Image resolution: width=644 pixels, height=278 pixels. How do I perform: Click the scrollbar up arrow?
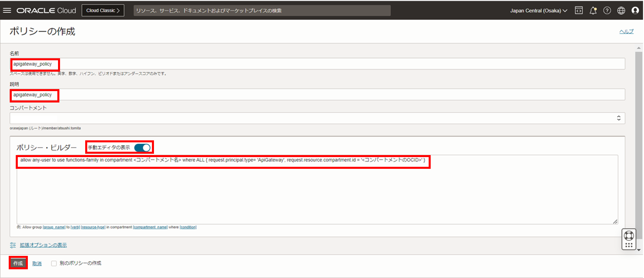[x=639, y=48]
